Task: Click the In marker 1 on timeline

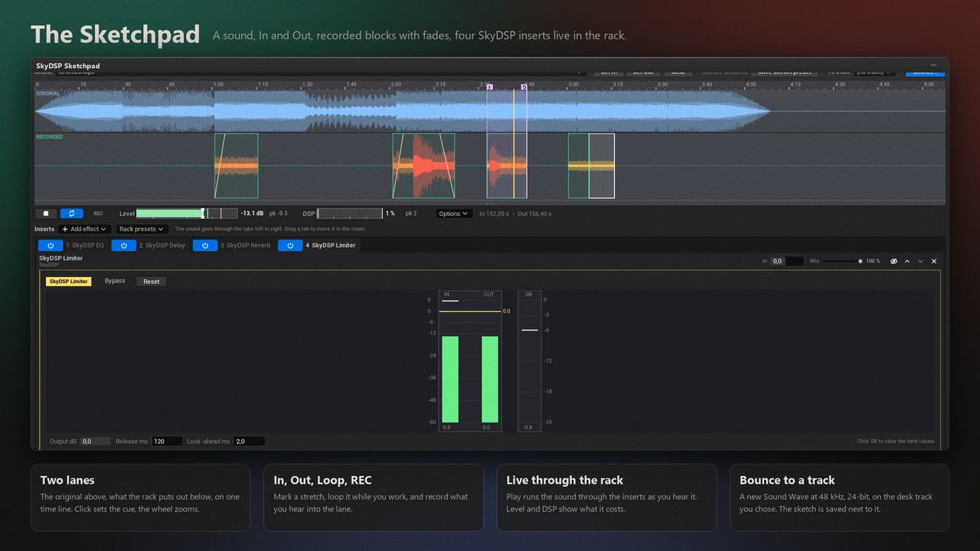Action: [490, 87]
